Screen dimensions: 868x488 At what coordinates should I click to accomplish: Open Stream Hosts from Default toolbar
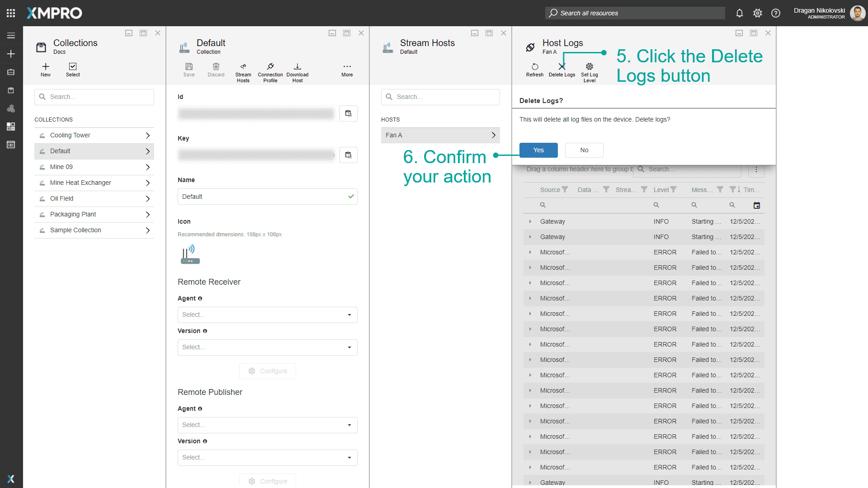point(243,67)
